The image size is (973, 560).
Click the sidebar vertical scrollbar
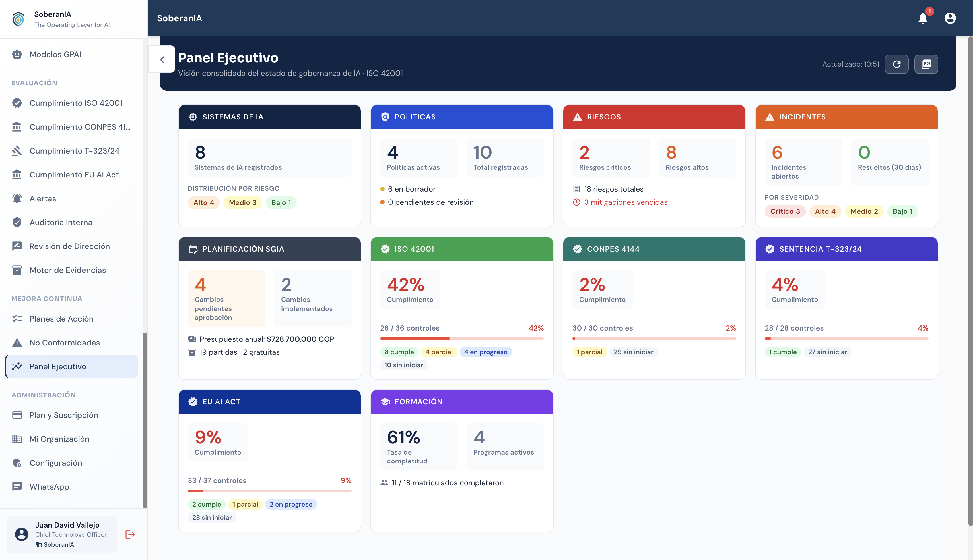[x=145, y=420]
